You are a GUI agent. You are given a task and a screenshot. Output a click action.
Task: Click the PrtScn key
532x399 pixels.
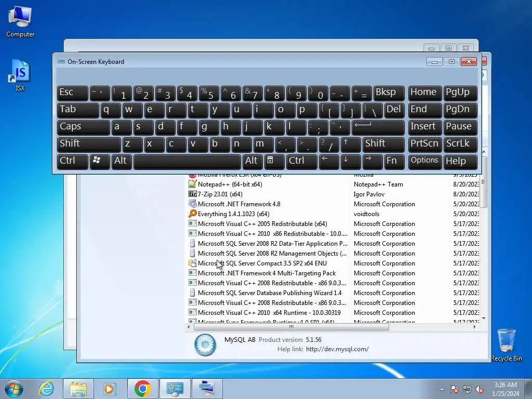[425, 144]
